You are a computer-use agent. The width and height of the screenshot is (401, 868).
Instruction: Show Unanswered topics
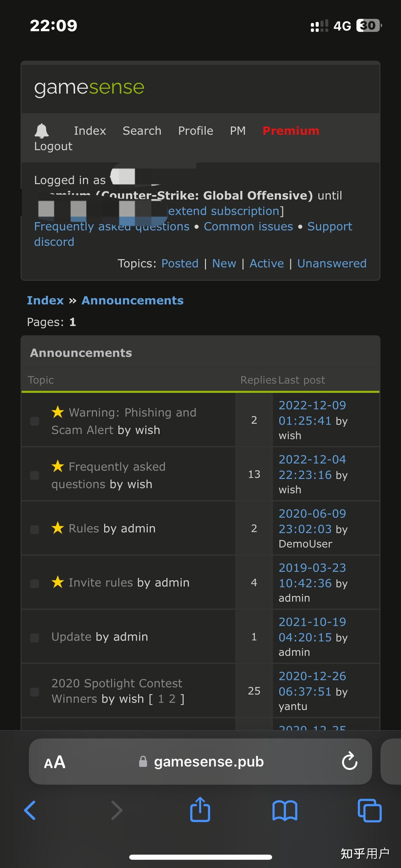click(x=331, y=264)
